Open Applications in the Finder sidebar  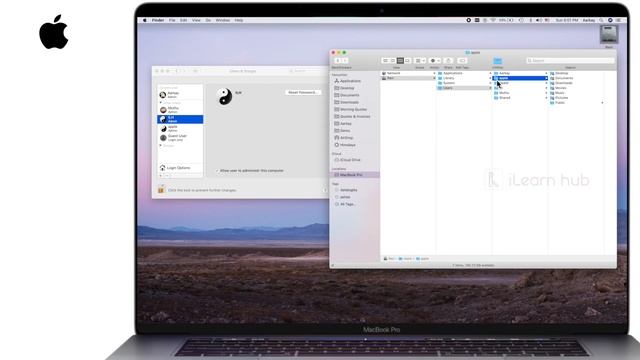pos(347,81)
